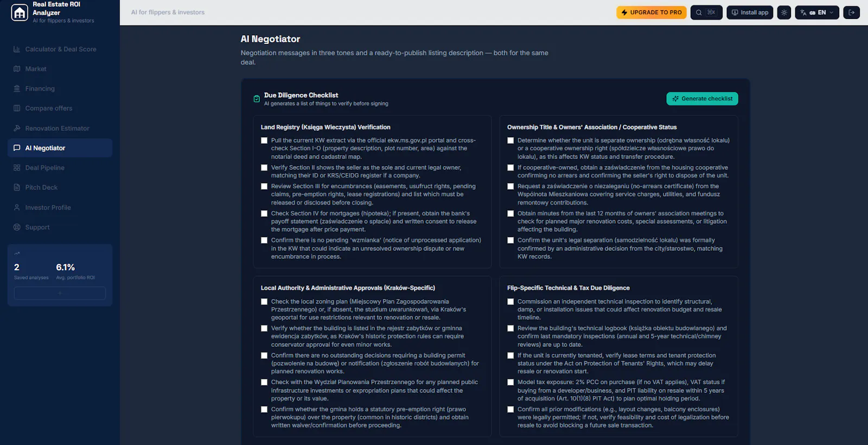Check 'Review Section III for encumbrances' item
This screenshot has width=868, height=445.
264,187
